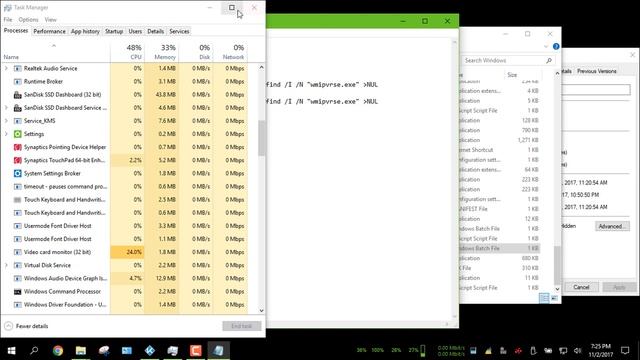The width and height of the screenshot is (640, 360).
Task: Sort processes by the Name column
Action: tap(55, 52)
